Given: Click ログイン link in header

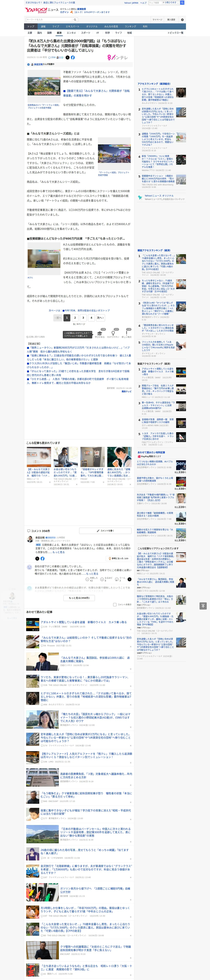Looking at the screenshot, I should point(64,12).
